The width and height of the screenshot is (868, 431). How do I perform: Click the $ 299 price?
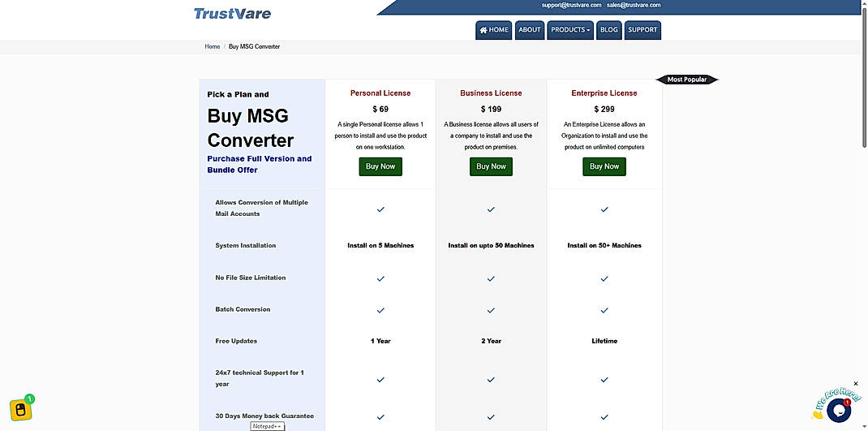[604, 109]
